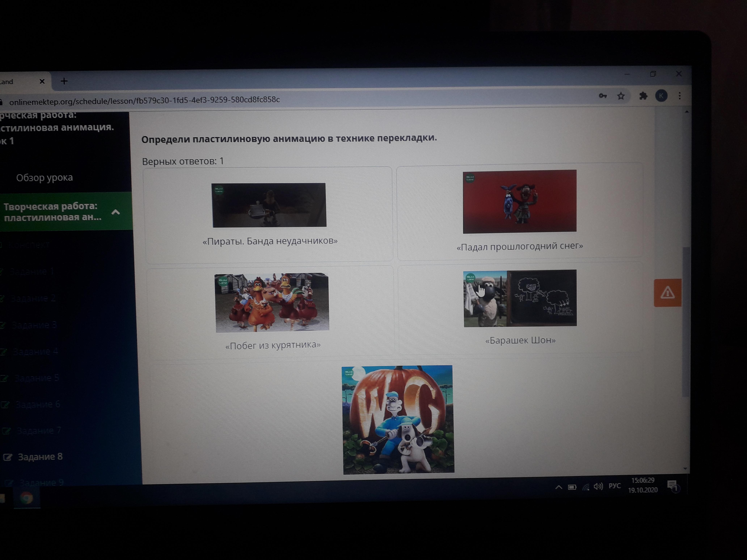Image resolution: width=747 pixels, height=560 pixels.
Task: Go to Задание 8 in sidebar
Action: [40, 457]
